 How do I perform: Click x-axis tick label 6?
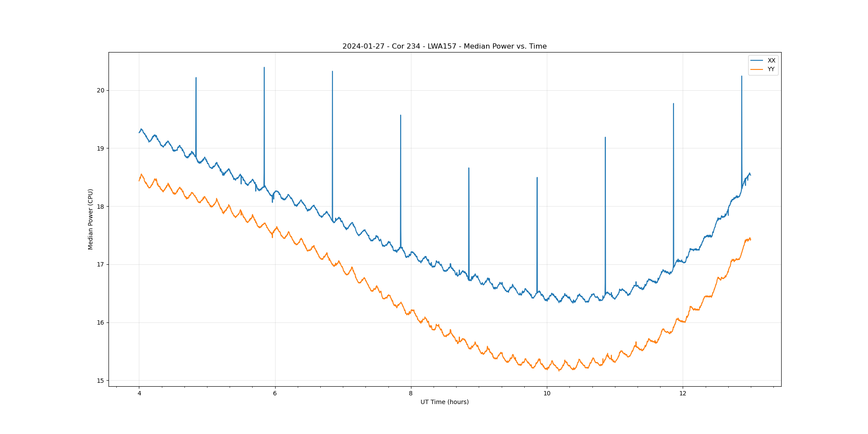[x=275, y=394]
